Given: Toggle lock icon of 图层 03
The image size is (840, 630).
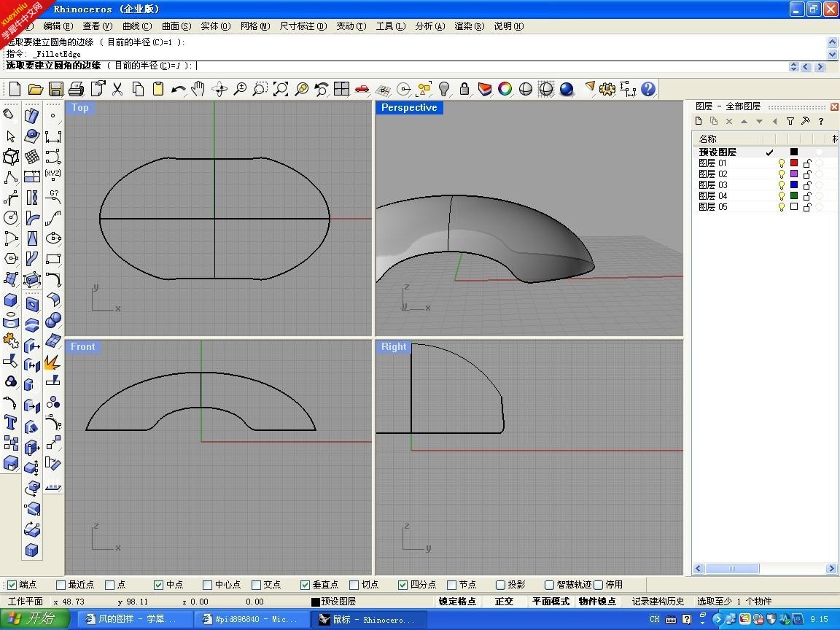Looking at the screenshot, I should pyautogui.click(x=807, y=184).
